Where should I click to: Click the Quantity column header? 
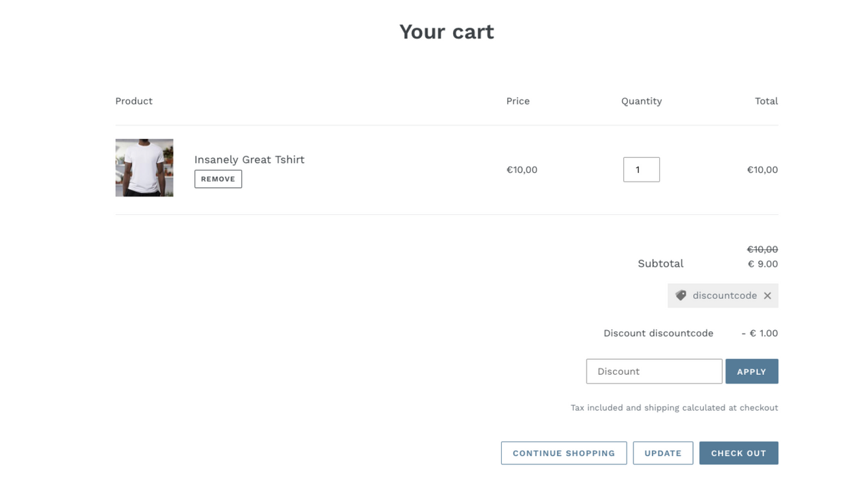[x=642, y=101]
